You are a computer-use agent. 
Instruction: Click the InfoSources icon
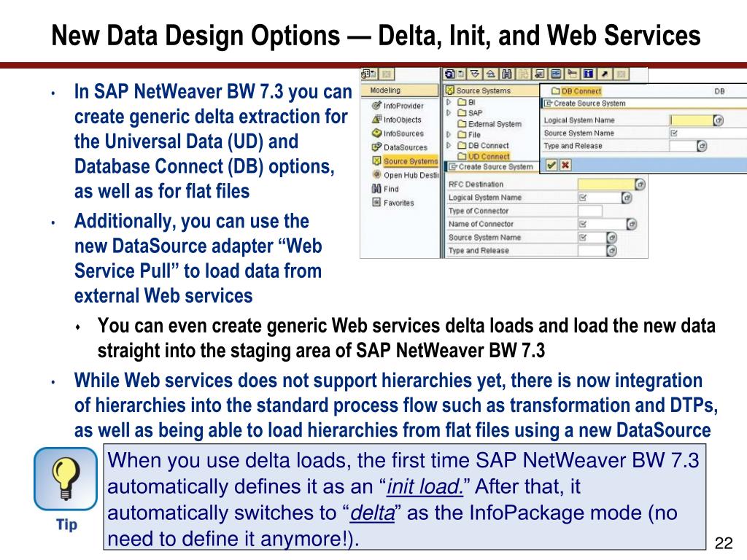pos(376,133)
